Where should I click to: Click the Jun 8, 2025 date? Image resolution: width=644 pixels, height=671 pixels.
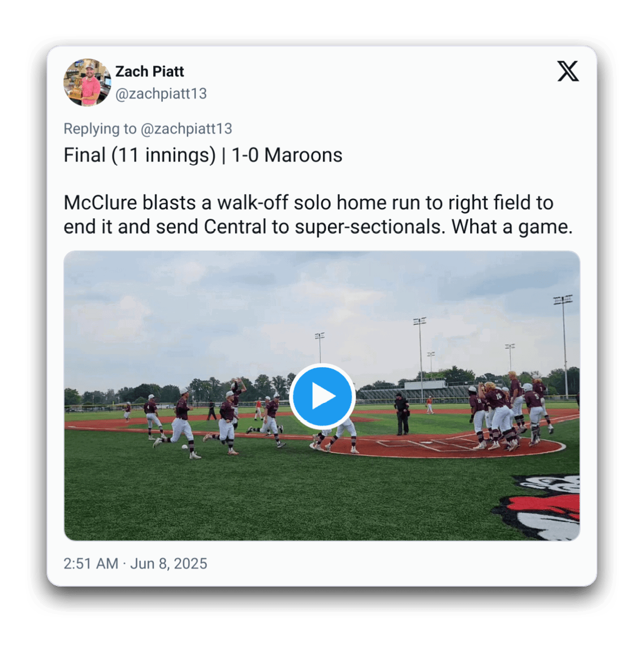[169, 564]
